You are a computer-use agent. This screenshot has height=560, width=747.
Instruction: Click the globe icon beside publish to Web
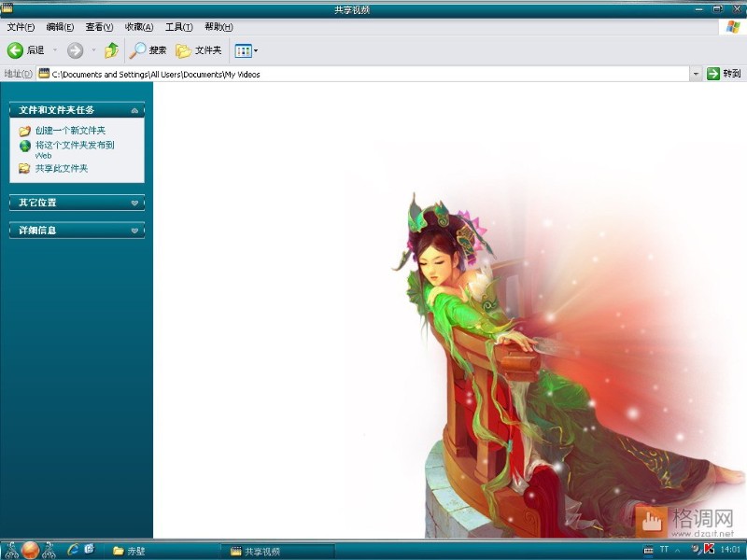[25, 146]
